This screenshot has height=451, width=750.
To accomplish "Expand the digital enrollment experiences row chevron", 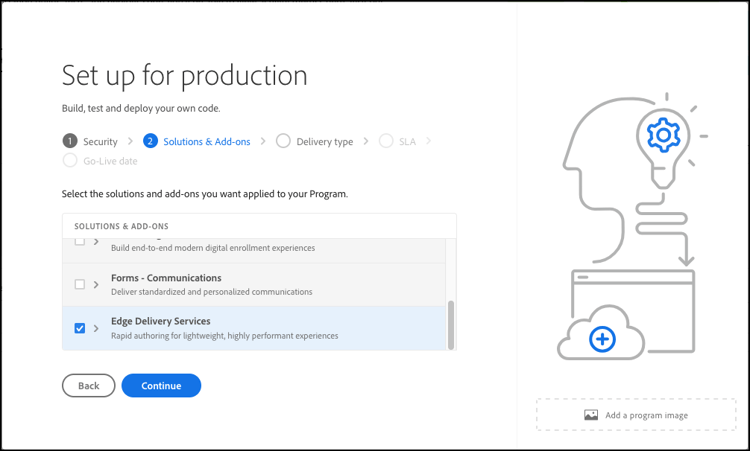I will click(96, 242).
